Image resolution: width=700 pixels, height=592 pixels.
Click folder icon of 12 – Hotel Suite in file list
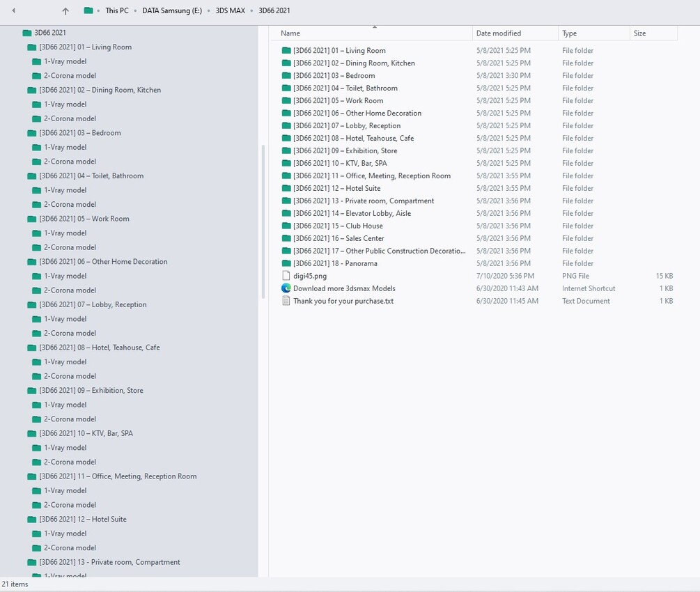pyautogui.click(x=286, y=188)
